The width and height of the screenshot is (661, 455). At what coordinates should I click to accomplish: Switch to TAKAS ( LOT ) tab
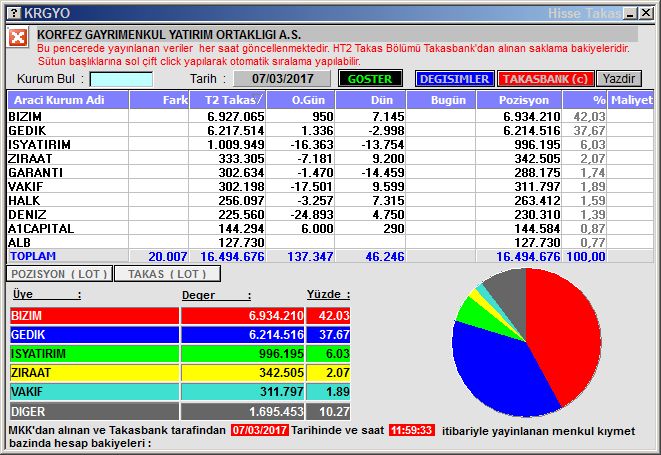coord(167,274)
